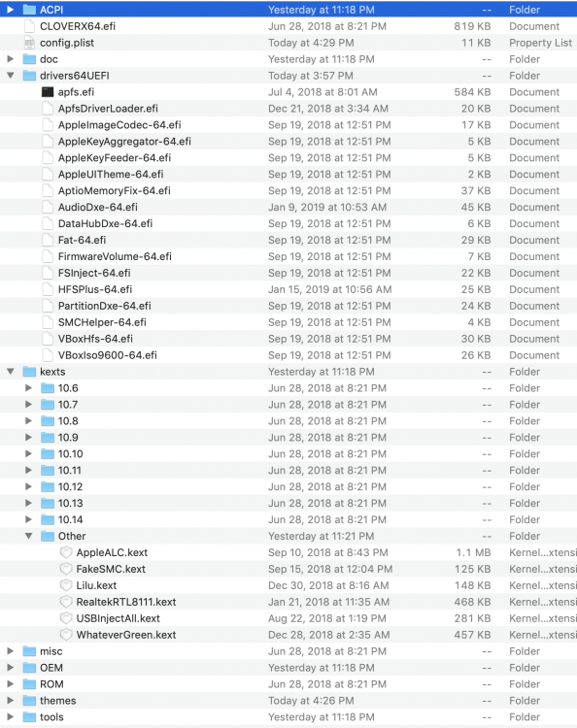Select the PartitionDxe-64.efi file name
Image resolution: width=577 pixels, height=728 pixels.
coord(105,306)
